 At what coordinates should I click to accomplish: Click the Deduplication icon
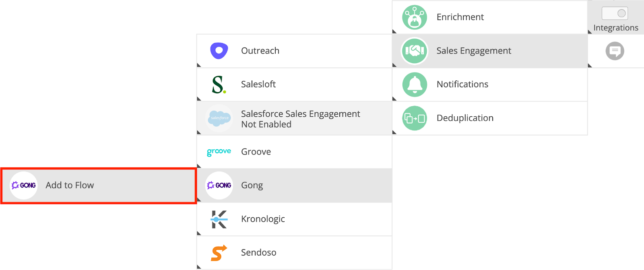pyautogui.click(x=415, y=118)
